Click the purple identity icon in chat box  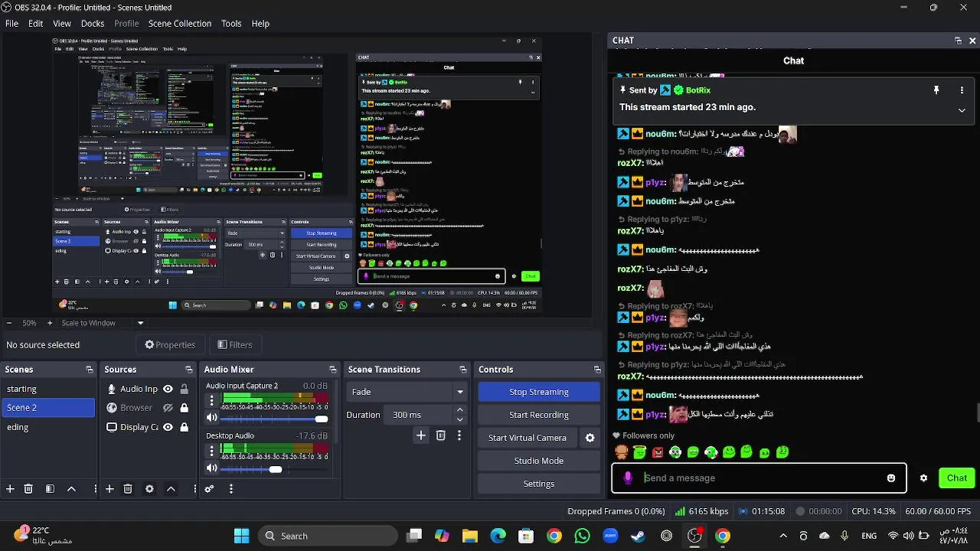click(x=628, y=478)
